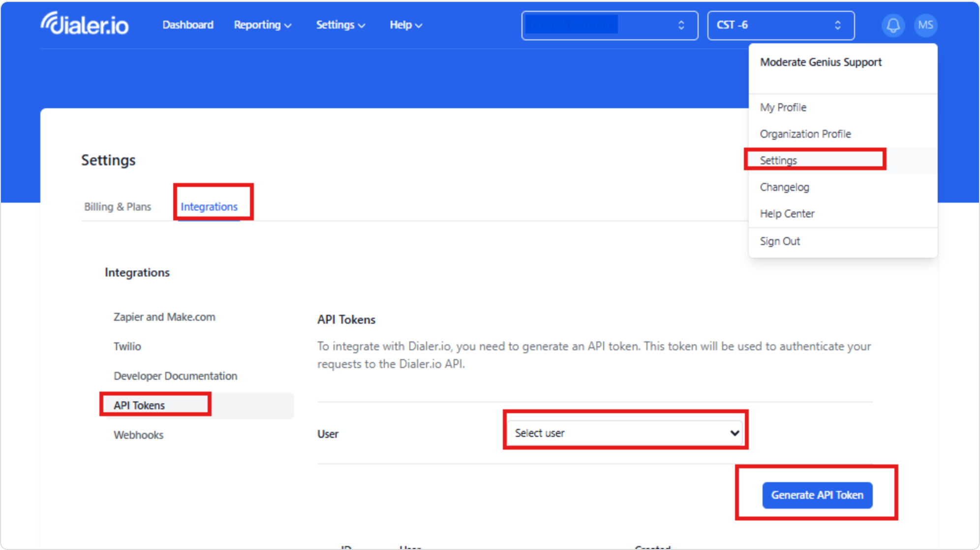
Task: Go to the Dashboard page
Action: pos(188,25)
